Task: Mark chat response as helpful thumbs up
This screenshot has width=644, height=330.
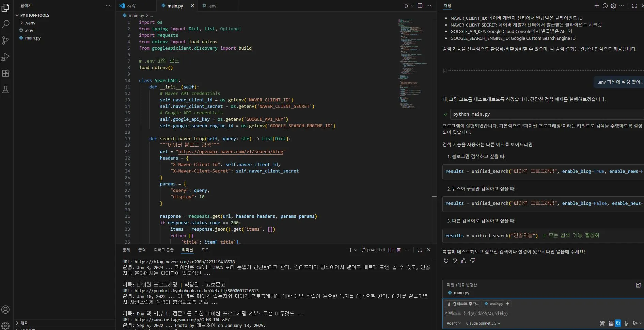Action: point(464,261)
